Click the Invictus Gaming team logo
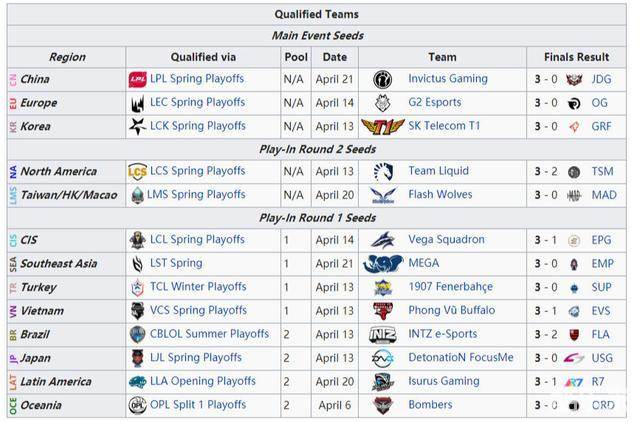 [382, 79]
